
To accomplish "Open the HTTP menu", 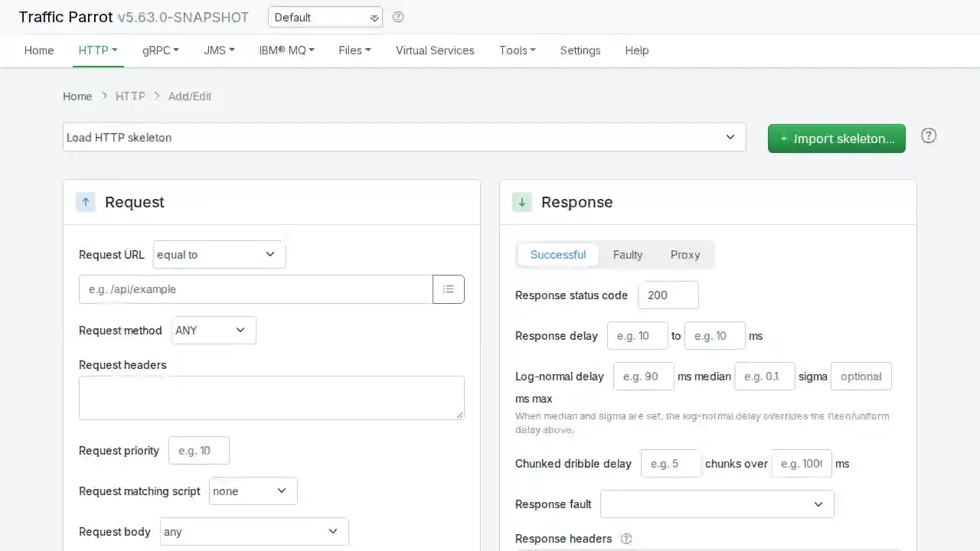I will [98, 51].
